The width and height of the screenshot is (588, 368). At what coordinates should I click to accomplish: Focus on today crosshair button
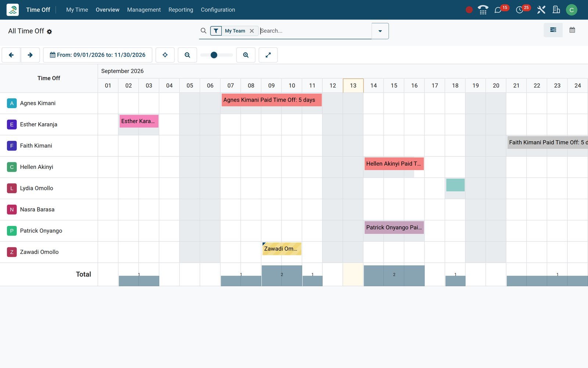(x=165, y=55)
